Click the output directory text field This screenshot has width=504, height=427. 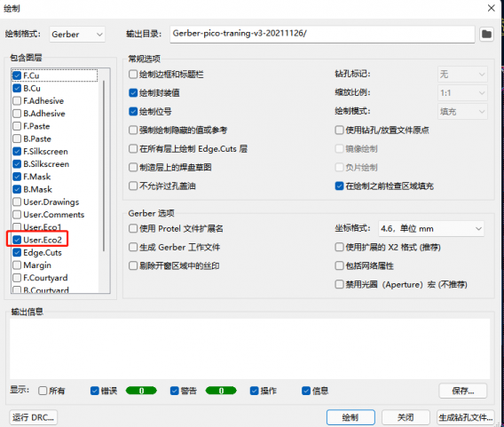(x=322, y=34)
